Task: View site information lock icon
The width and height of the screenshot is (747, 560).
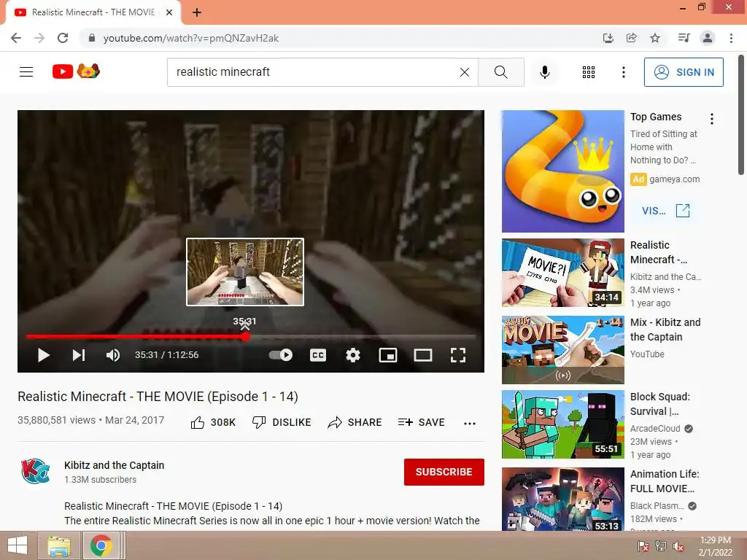Action: tap(92, 38)
